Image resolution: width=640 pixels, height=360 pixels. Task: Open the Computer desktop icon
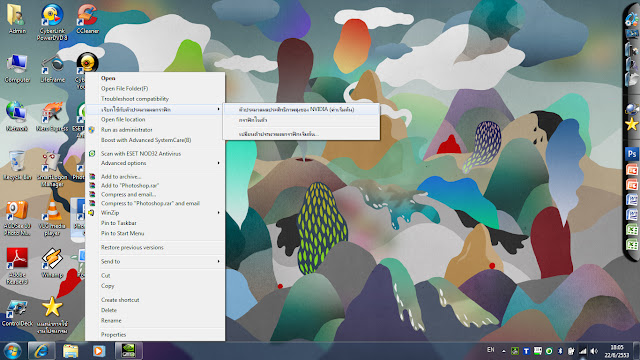click(17, 68)
